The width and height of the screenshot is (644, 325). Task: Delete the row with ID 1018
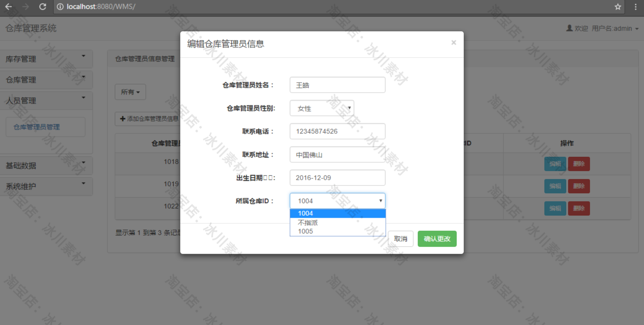coord(579,164)
